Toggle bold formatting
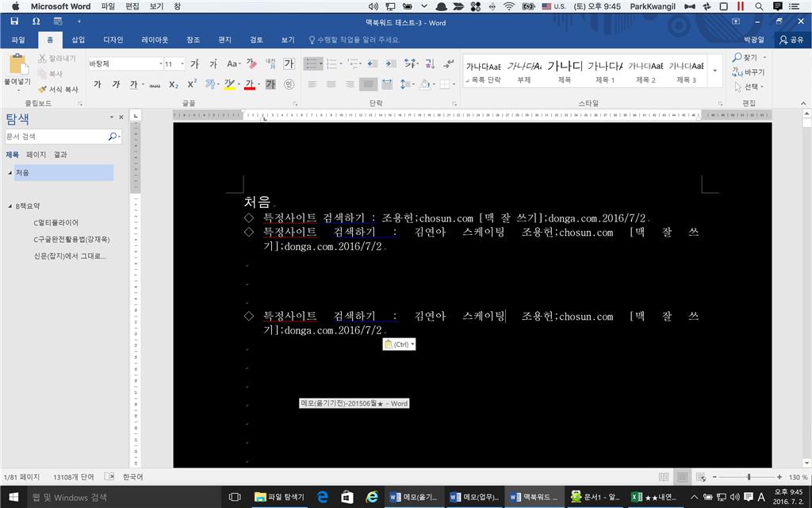Image resolution: width=812 pixels, height=508 pixels. tap(98, 84)
